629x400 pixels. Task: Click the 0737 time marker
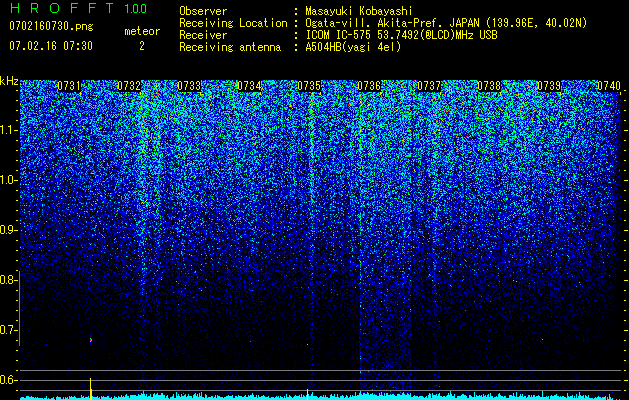click(x=429, y=86)
